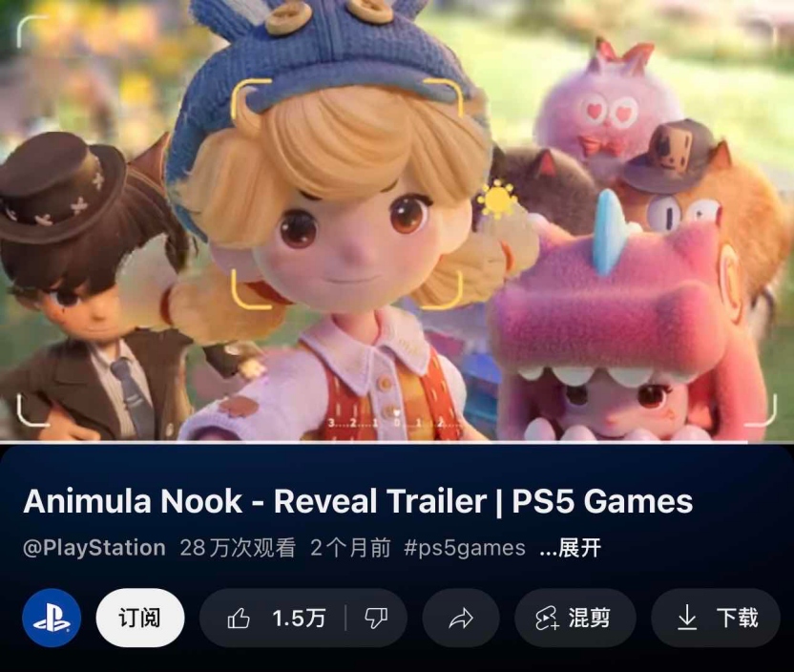Open the 下载 download button label
The height and width of the screenshot is (672, 794).
coord(737,618)
